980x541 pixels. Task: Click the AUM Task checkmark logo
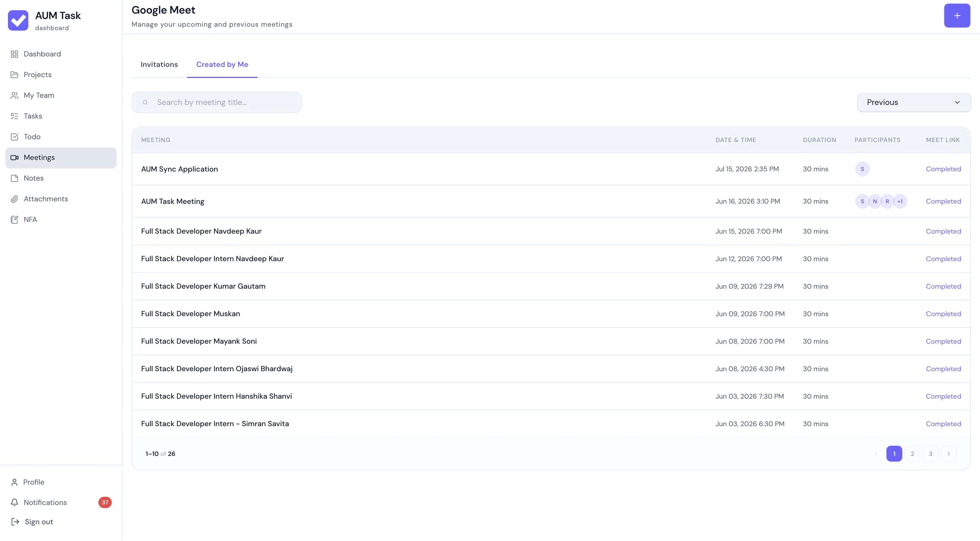(x=18, y=20)
